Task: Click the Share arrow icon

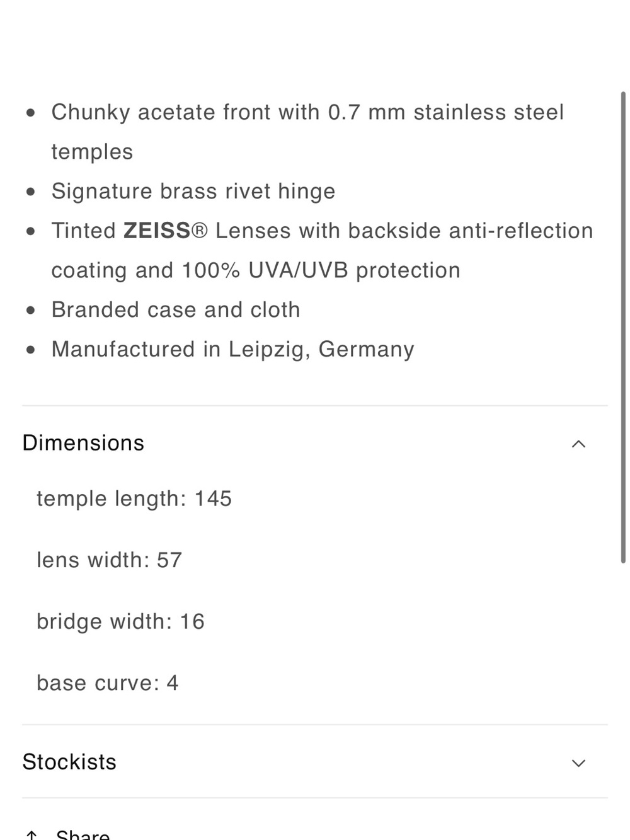Action: click(31, 835)
